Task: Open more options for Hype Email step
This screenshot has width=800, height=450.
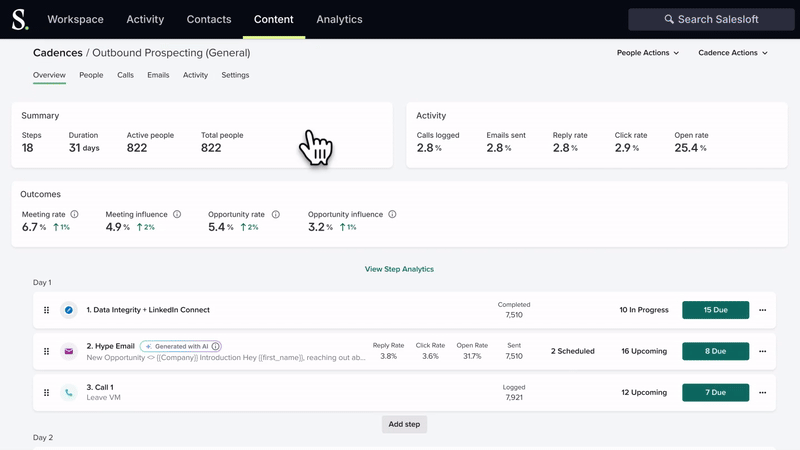Action: [762, 351]
